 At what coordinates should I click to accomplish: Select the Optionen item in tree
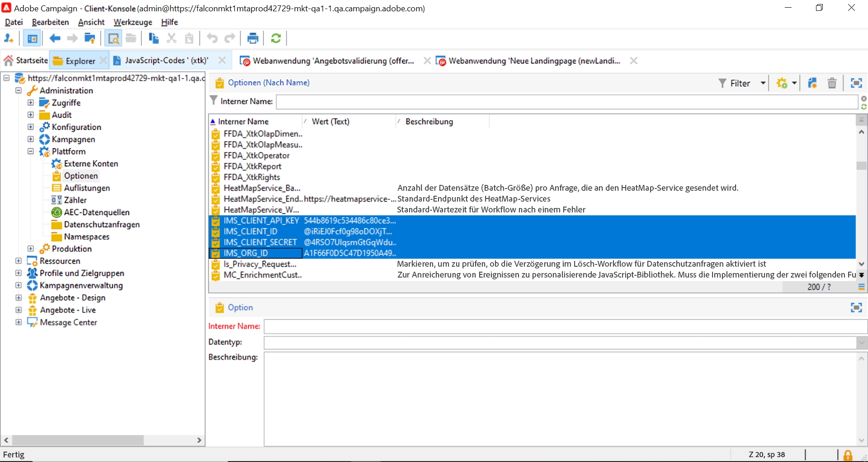81,176
